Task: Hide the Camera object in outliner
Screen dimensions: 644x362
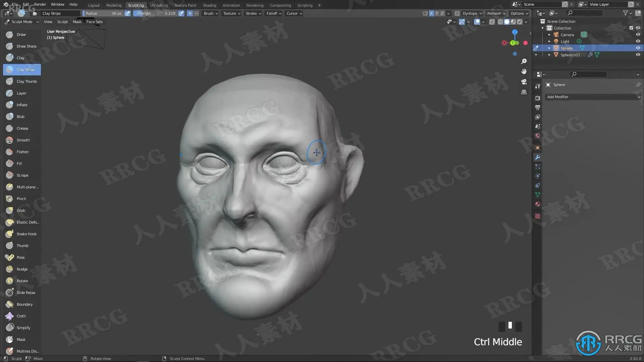Action: click(638, 35)
